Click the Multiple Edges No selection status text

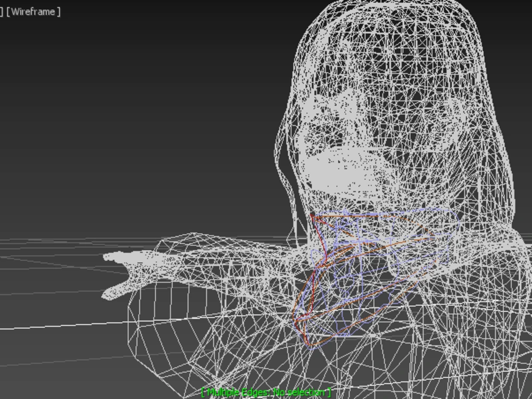click(x=266, y=392)
